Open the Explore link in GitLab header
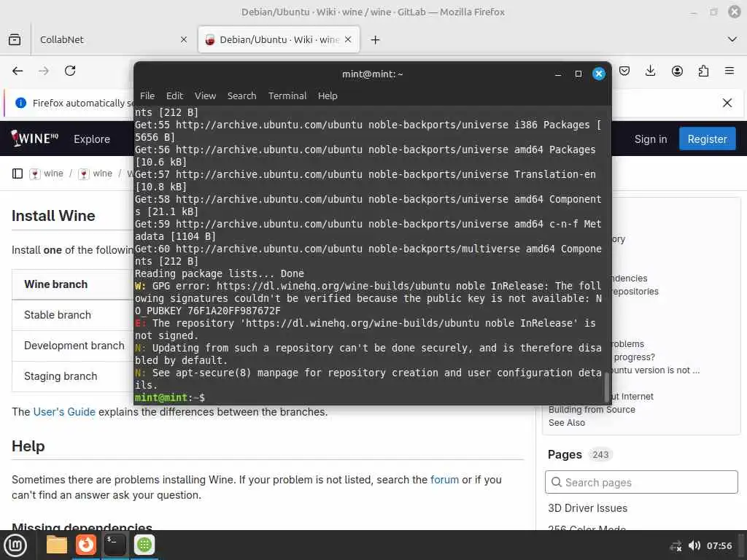This screenshot has height=560, width=747. 92,139
